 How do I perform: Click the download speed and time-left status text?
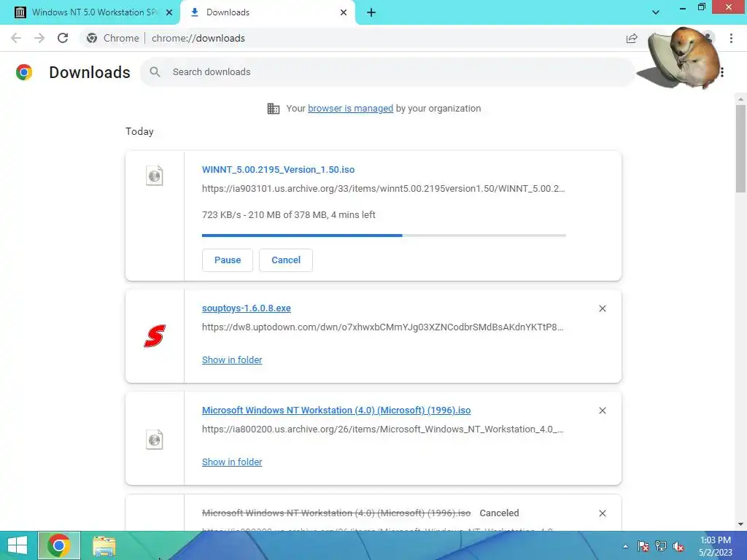click(289, 215)
